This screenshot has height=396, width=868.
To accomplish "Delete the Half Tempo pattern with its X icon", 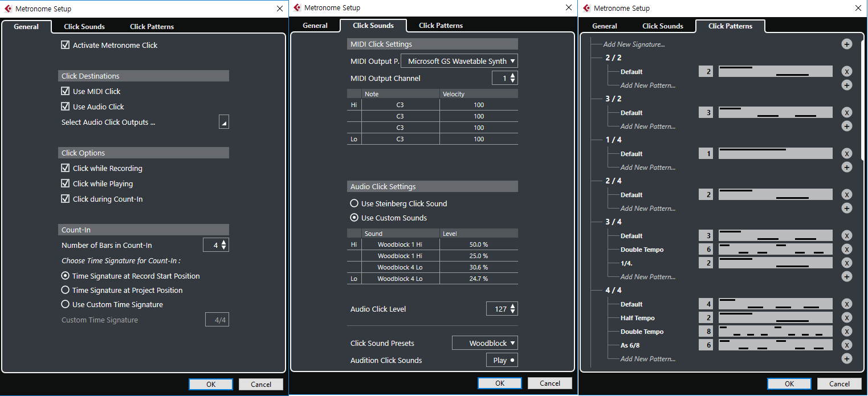I will click(x=846, y=318).
